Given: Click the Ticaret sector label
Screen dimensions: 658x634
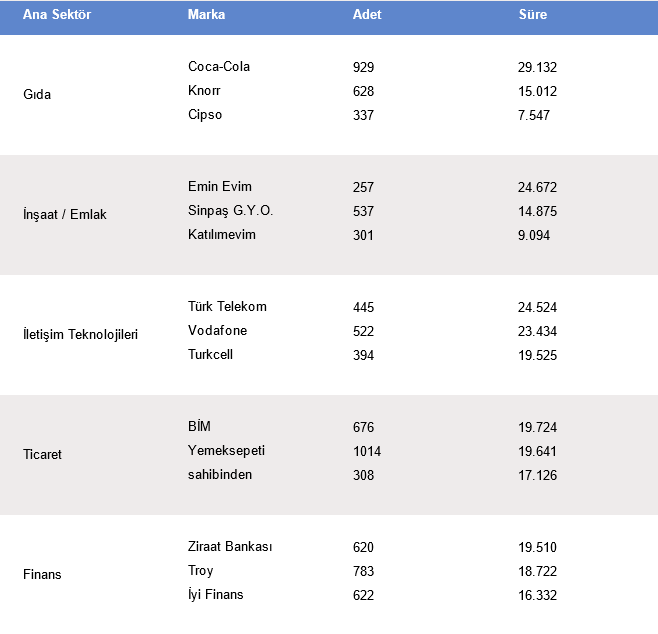Looking at the screenshot, I should click(x=42, y=455).
